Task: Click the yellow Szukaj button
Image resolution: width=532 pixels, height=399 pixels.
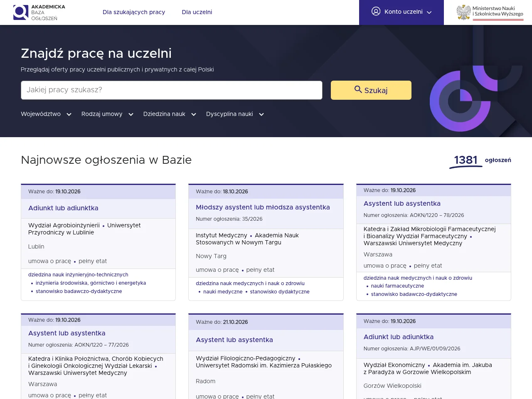Action: pos(371,90)
